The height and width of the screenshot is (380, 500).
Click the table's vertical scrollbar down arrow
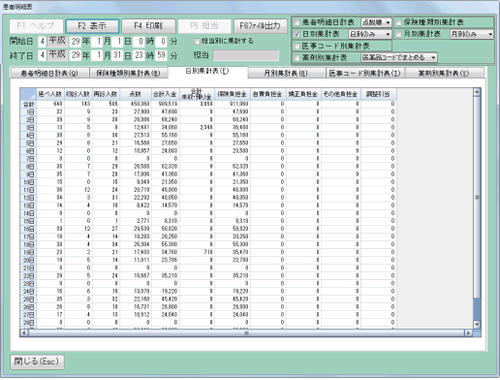pos(477,324)
